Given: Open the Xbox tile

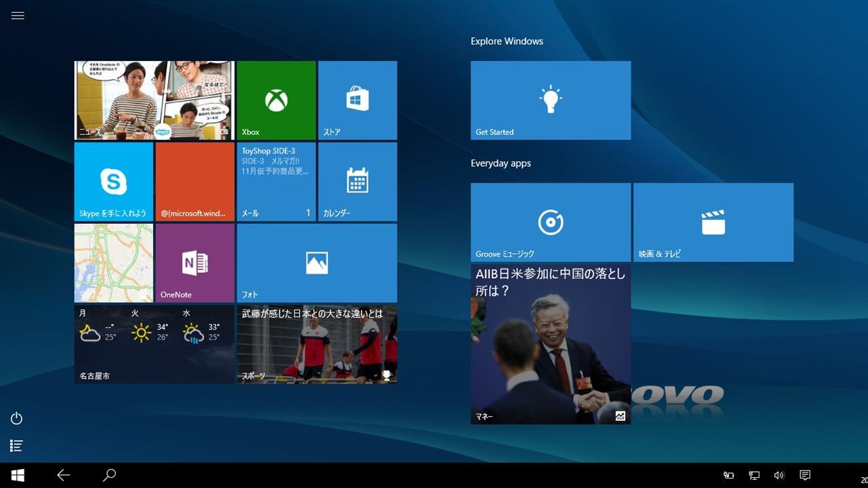Looking at the screenshot, I should tap(276, 100).
